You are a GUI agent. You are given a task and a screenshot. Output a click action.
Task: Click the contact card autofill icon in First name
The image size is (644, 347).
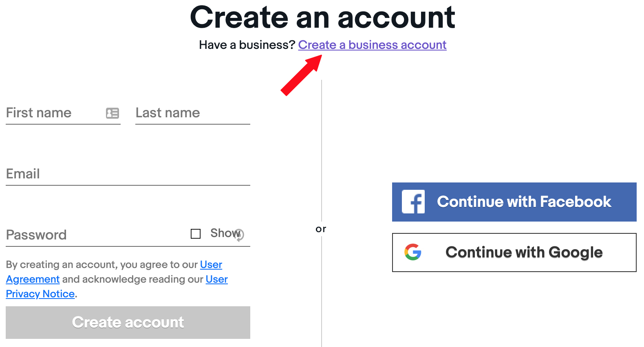[112, 113]
